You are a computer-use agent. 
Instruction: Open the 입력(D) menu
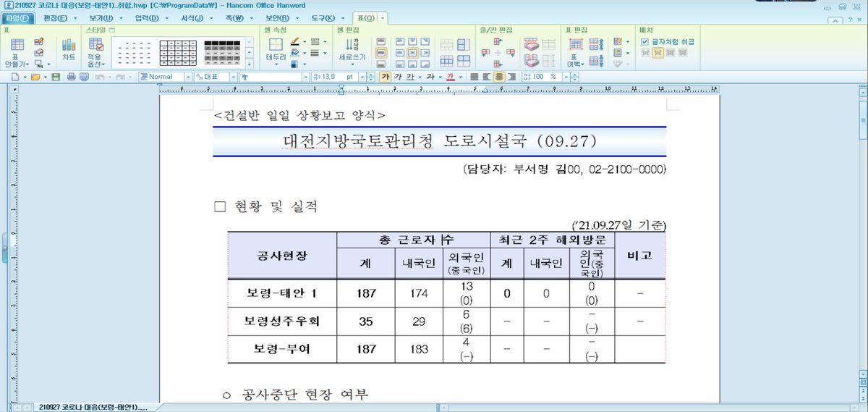(146, 17)
